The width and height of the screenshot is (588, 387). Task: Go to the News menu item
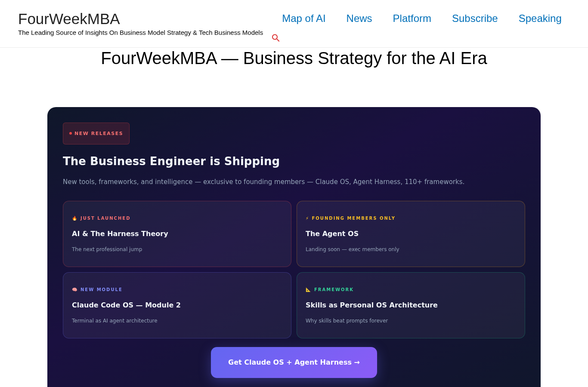[359, 18]
